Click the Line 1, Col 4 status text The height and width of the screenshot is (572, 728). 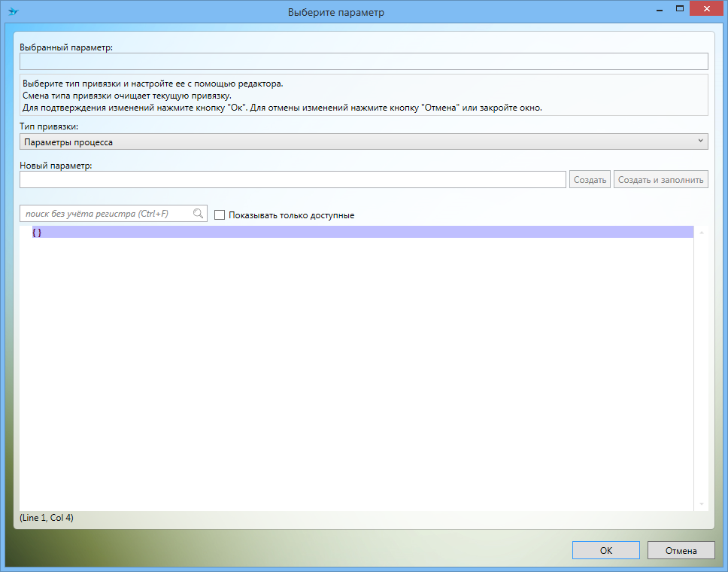(47, 518)
